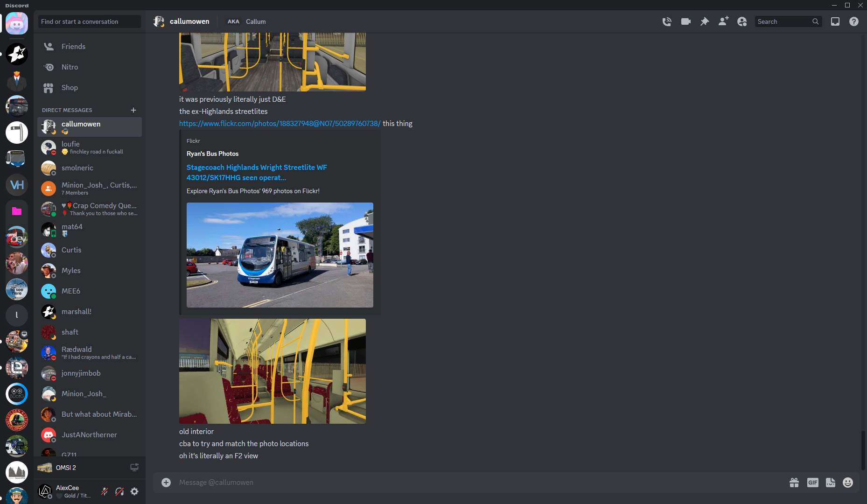Open the attachment plus menu
Viewport: 867px width, 504px height.
tap(166, 483)
